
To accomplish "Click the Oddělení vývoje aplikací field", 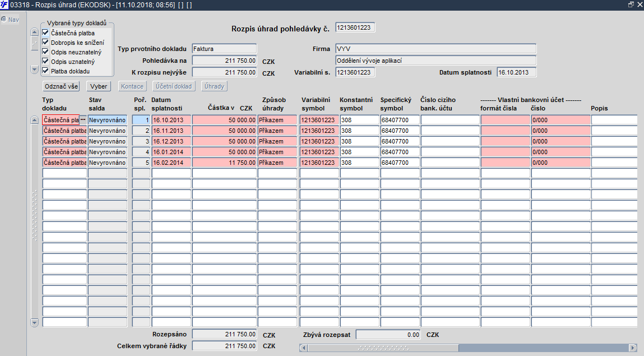I will pyautogui.click(x=435, y=61).
